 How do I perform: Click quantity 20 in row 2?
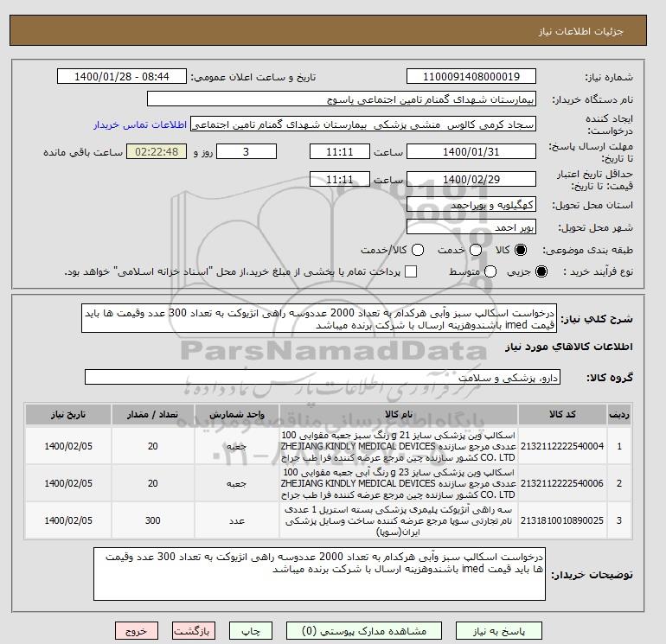[152, 483]
